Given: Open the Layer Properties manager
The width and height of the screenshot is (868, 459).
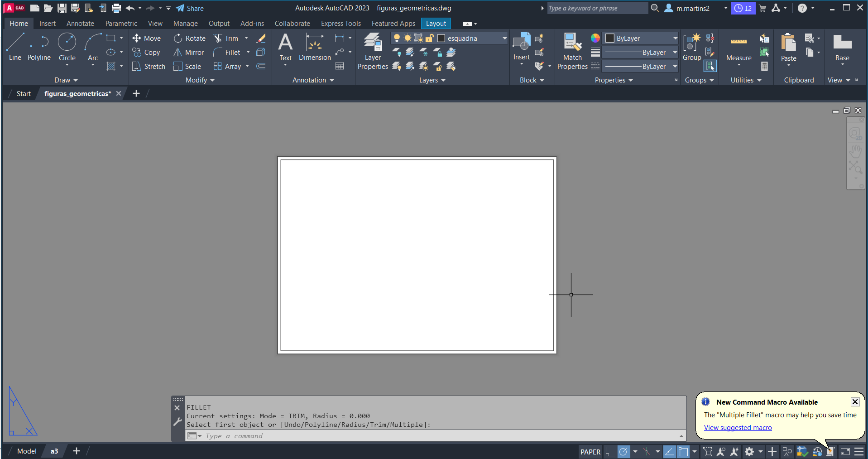Looking at the screenshot, I should [x=373, y=51].
